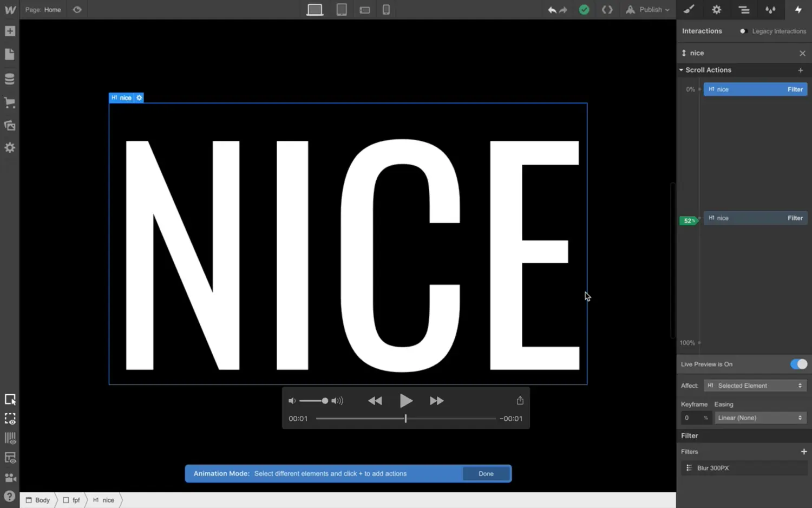This screenshot has height=508, width=812.
Task: Open the Pages panel
Action: (10, 54)
